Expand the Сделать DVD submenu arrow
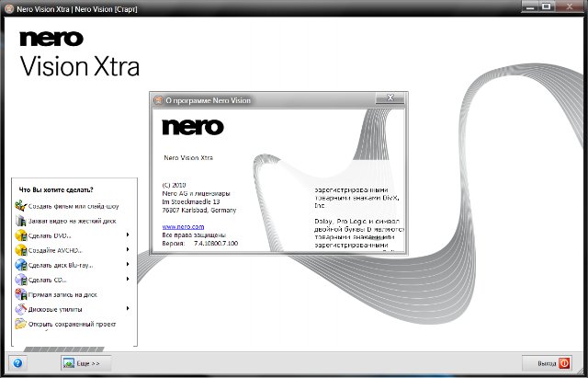This screenshot has height=378, width=588. coord(128,235)
